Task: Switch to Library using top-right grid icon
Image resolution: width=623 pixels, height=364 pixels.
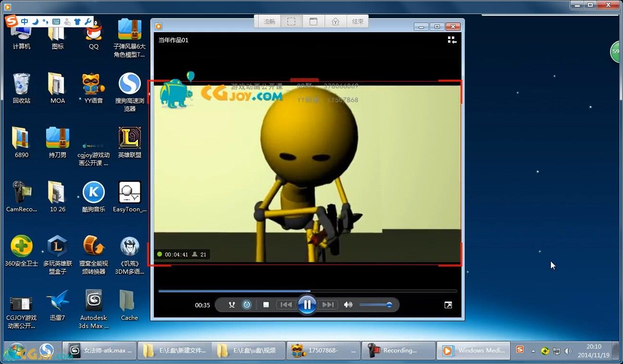Action: click(452, 40)
